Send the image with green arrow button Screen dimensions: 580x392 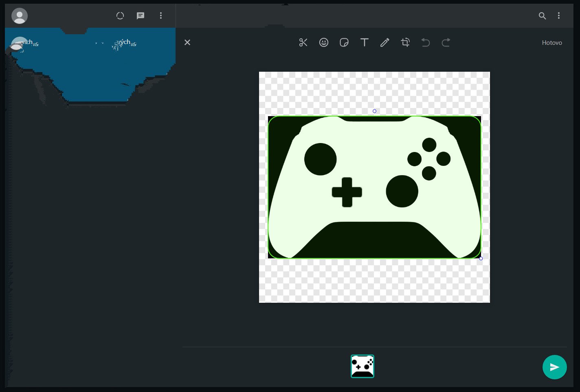click(554, 367)
